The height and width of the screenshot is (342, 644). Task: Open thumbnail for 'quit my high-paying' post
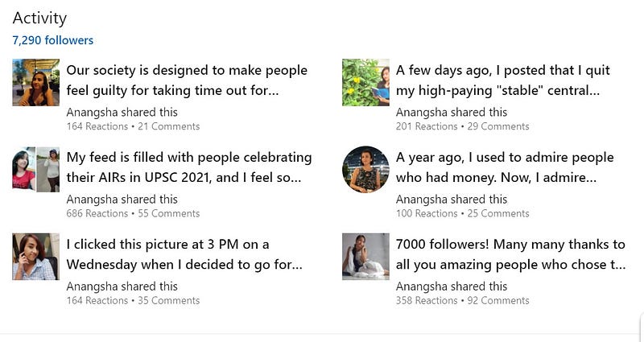(x=365, y=83)
